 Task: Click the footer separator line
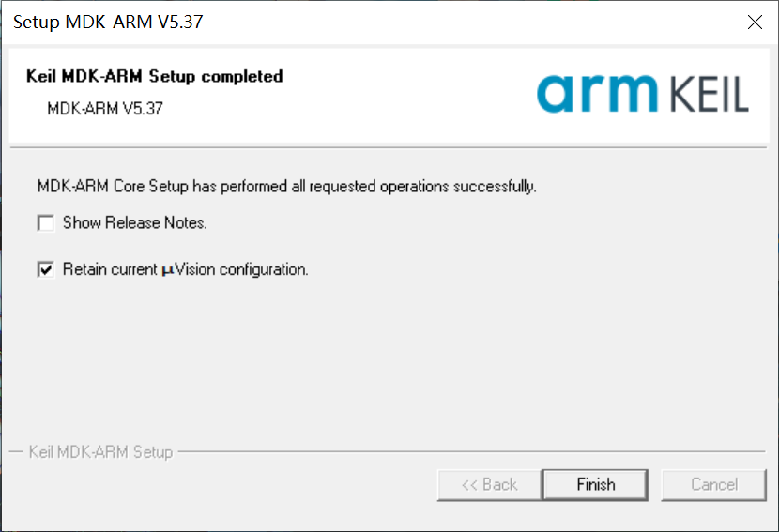(469, 452)
